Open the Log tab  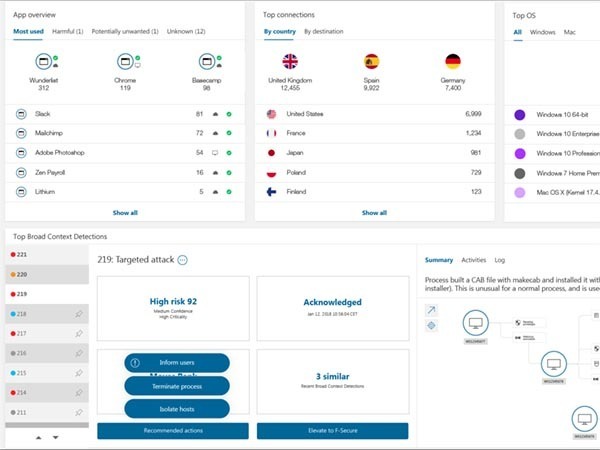click(x=500, y=260)
